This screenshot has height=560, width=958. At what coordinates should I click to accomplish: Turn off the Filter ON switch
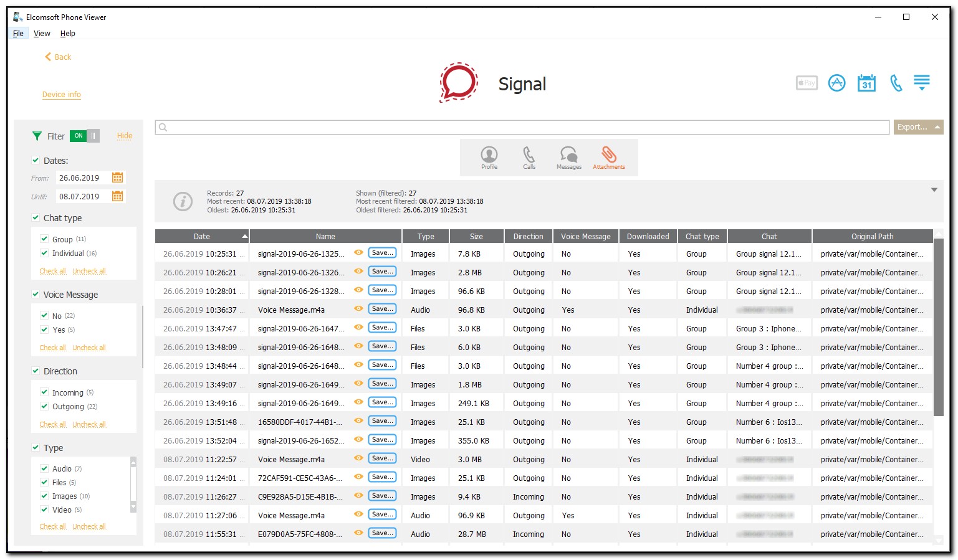click(x=84, y=136)
